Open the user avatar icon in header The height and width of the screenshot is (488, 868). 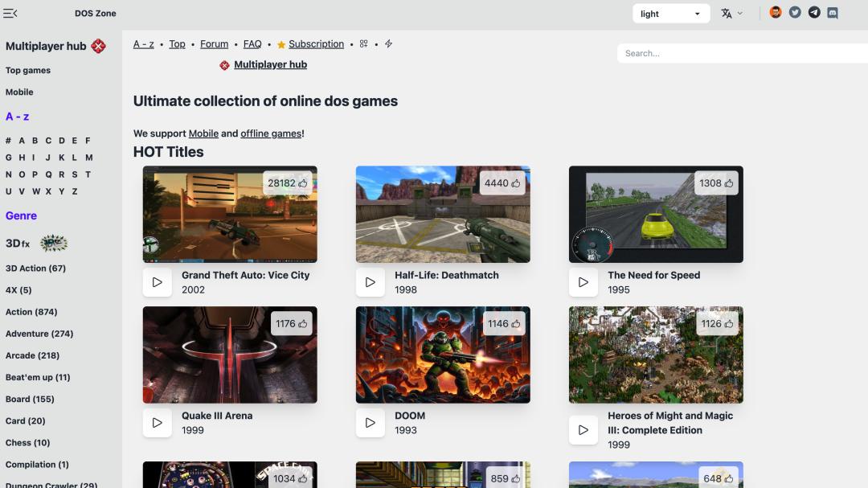(x=775, y=13)
